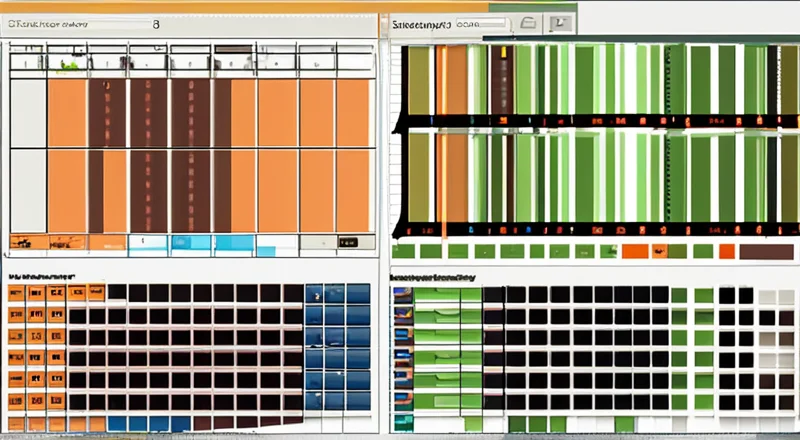Click the small dark button right of the light blue strip
Screen dimensions: 800x440
coord(348,242)
